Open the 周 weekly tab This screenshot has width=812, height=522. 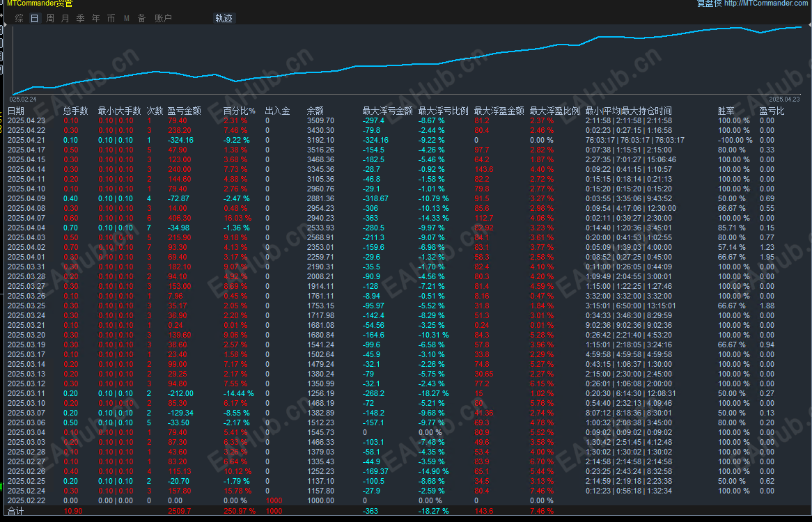[50, 18]
